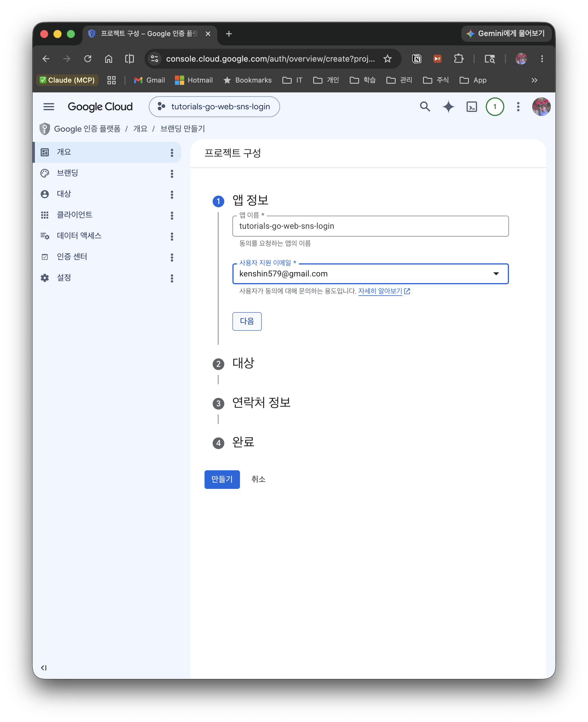Click the browser home icon
Viewport: 588px width, 722px height.
click(x=108, y=59)
